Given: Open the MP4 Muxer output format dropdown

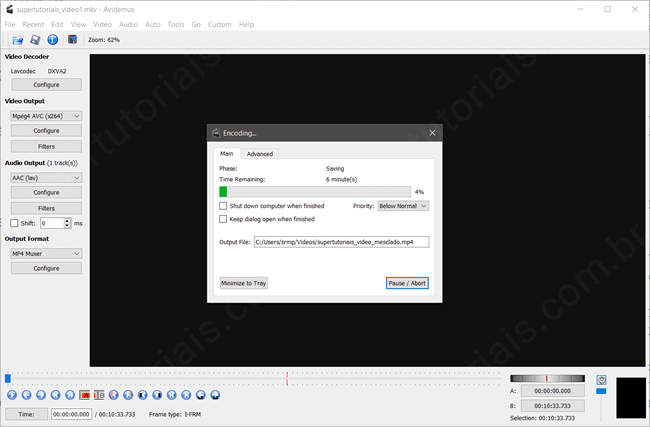Looking at the screenshot, I should [46, 254].
